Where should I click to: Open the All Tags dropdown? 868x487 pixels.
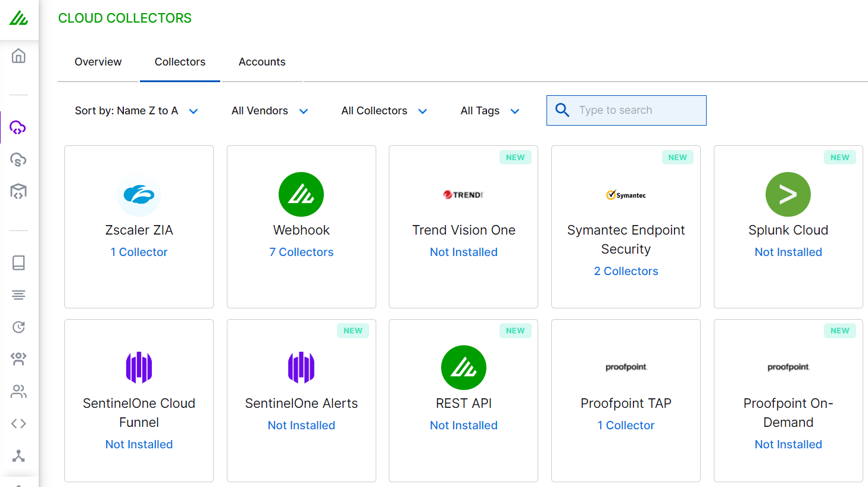tap(490, 111)
